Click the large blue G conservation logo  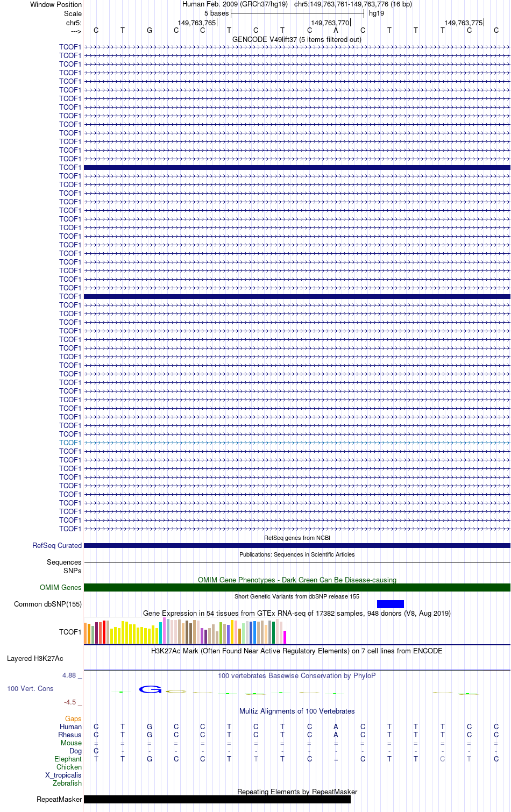click(150, 689)
